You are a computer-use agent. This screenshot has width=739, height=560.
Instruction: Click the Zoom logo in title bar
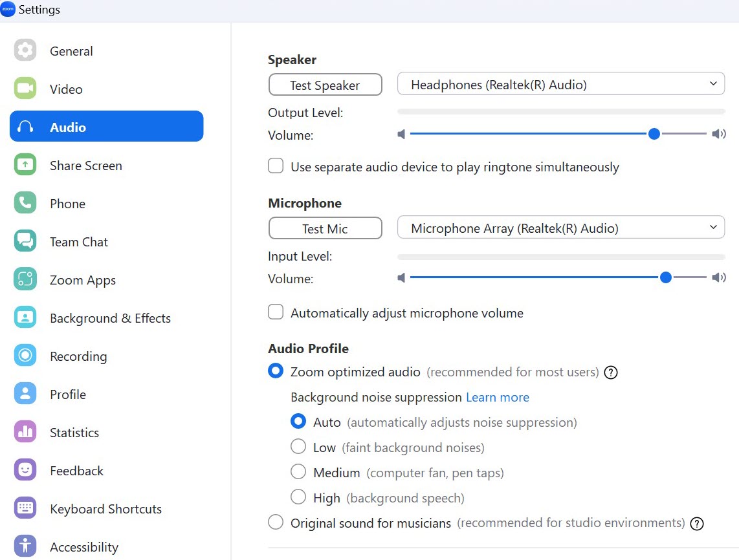tap(8, 9)
